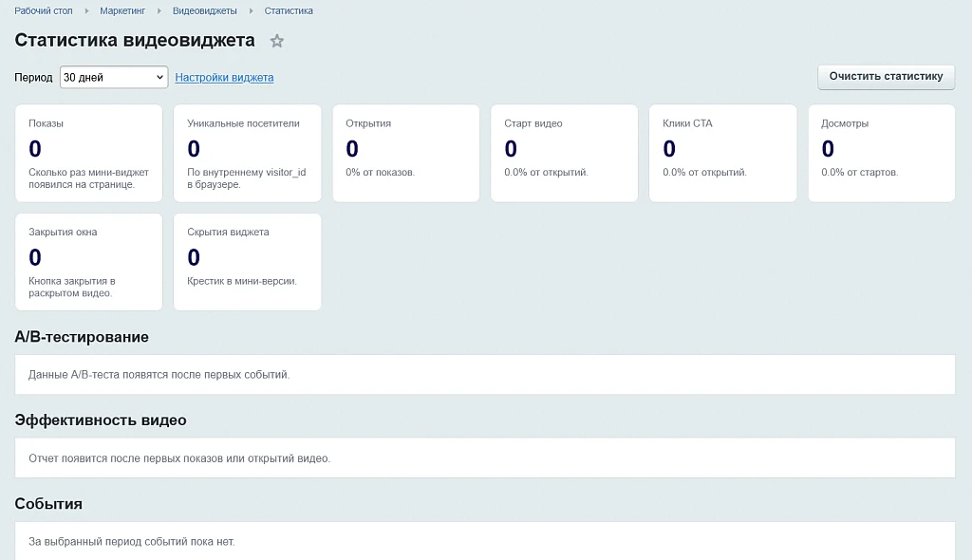Open the Настройки виджета link

pos(224,78)
